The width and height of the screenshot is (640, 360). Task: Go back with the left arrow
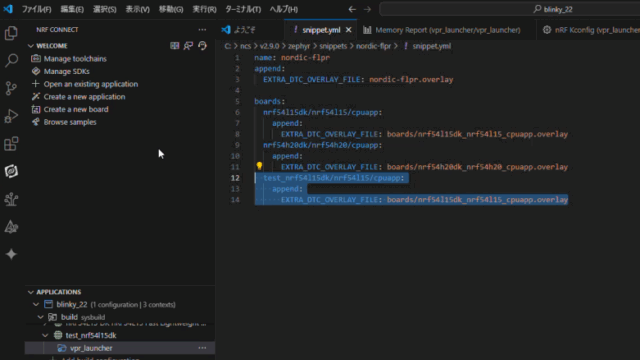click(x=352, y=9)
